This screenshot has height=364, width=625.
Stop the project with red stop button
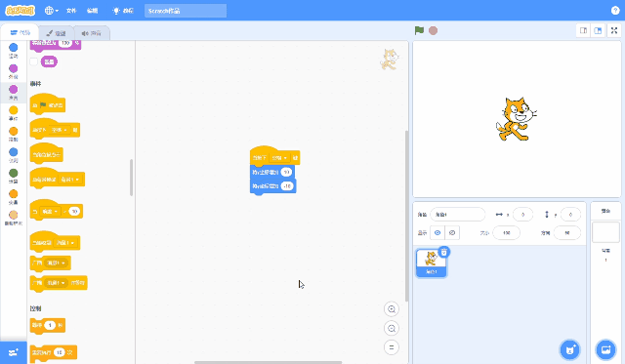click(x=434, y=30)
